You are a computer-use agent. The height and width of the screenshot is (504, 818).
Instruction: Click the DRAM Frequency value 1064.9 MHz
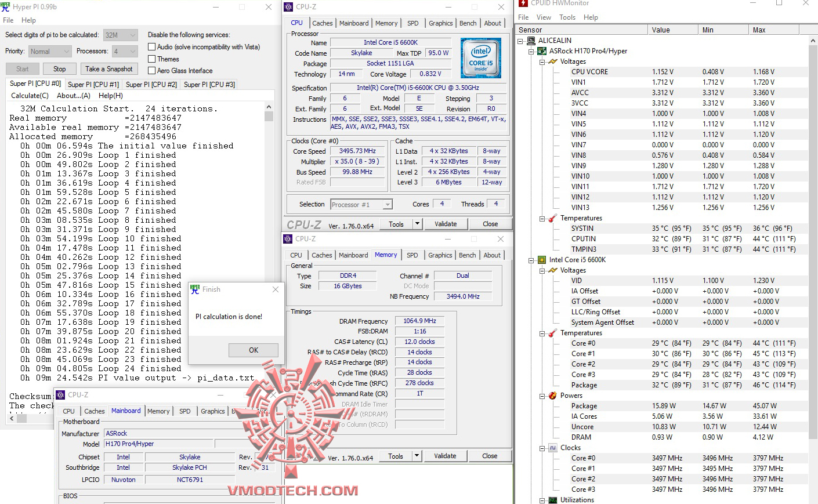[x=420, y=321]
